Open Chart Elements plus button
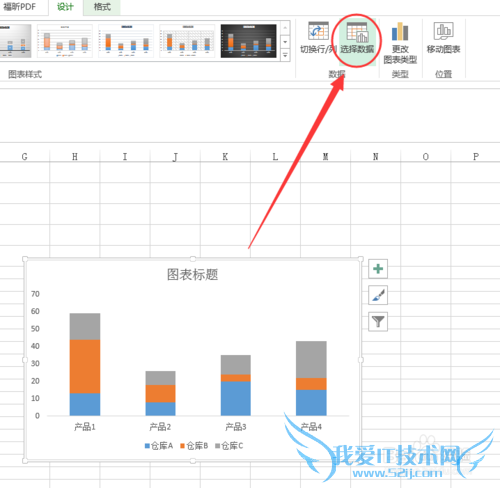 (378, 269)
